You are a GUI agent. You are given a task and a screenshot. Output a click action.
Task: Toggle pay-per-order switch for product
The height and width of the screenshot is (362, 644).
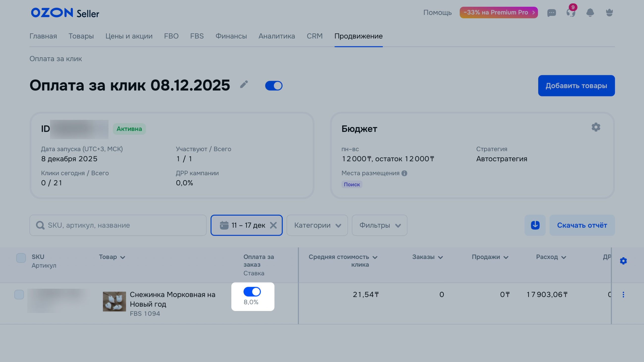click(x=252, y=291)
